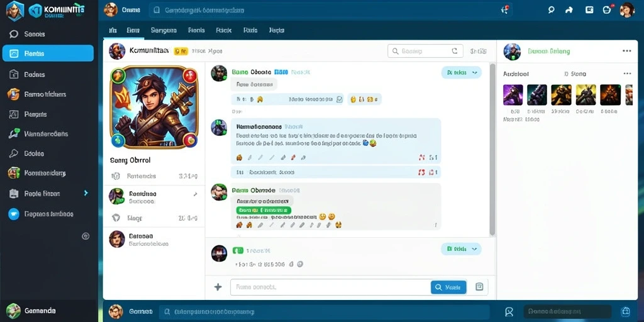Click the plus icon beside message input
The image size is (644, 322).
pyautogui.click(x=218, y=287)
